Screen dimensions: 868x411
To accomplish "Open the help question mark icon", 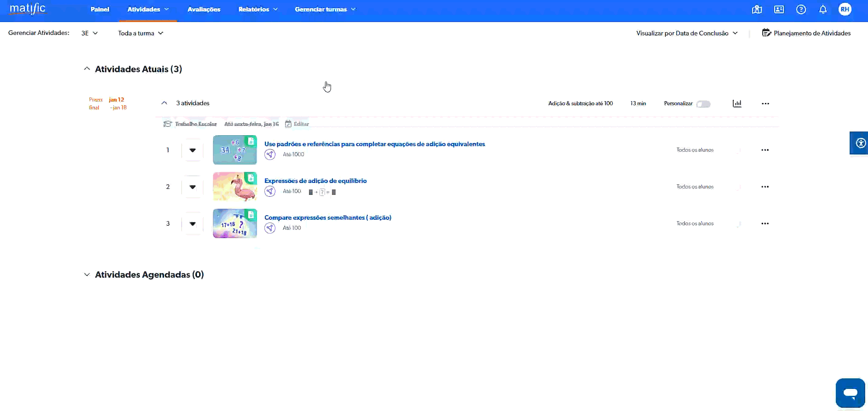I will [801, 10].
